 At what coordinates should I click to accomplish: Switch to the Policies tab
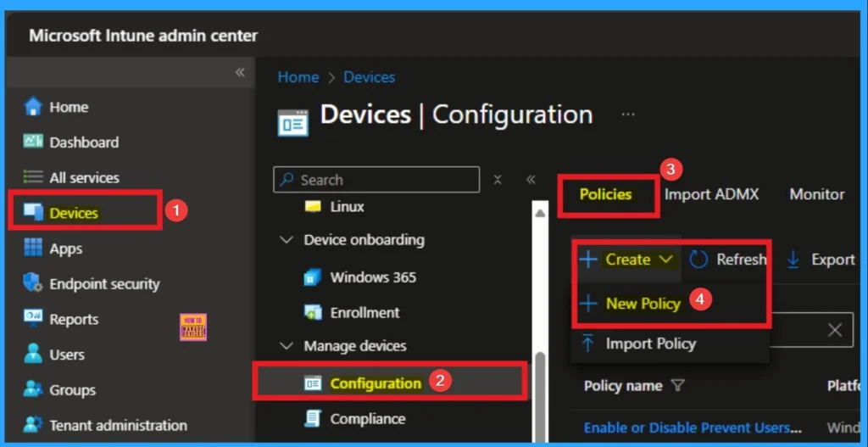pyautogui.click(x=605, y=194)
